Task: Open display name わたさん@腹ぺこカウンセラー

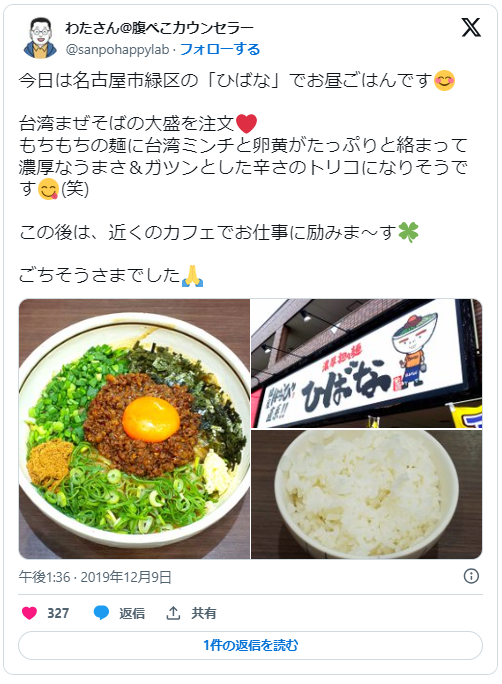Action: coord(159,28)
